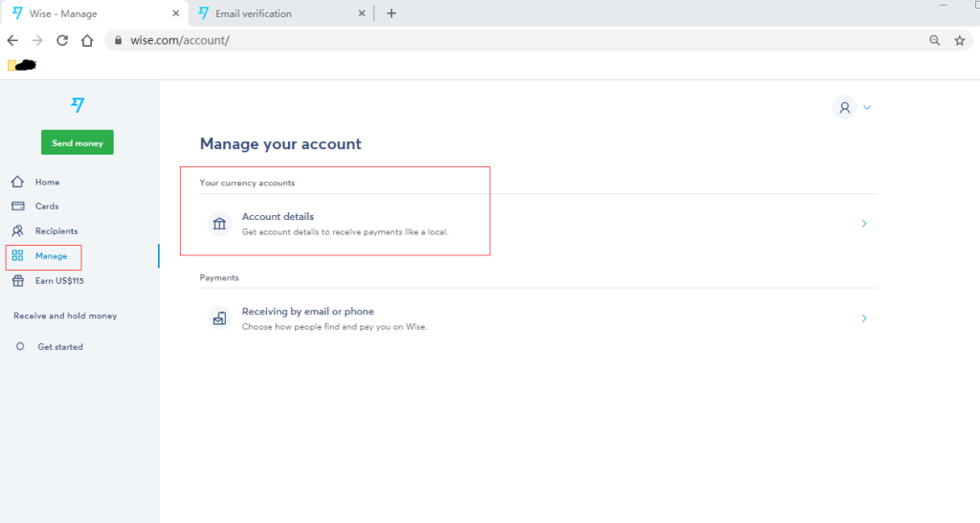Click the padlock site info icon

pos(118,40)
